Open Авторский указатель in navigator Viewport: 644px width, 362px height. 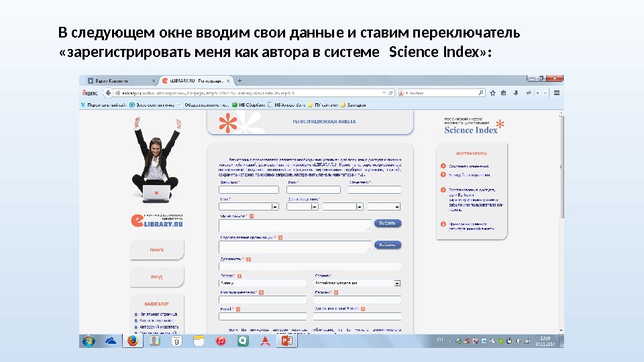(x=159, y=327)
